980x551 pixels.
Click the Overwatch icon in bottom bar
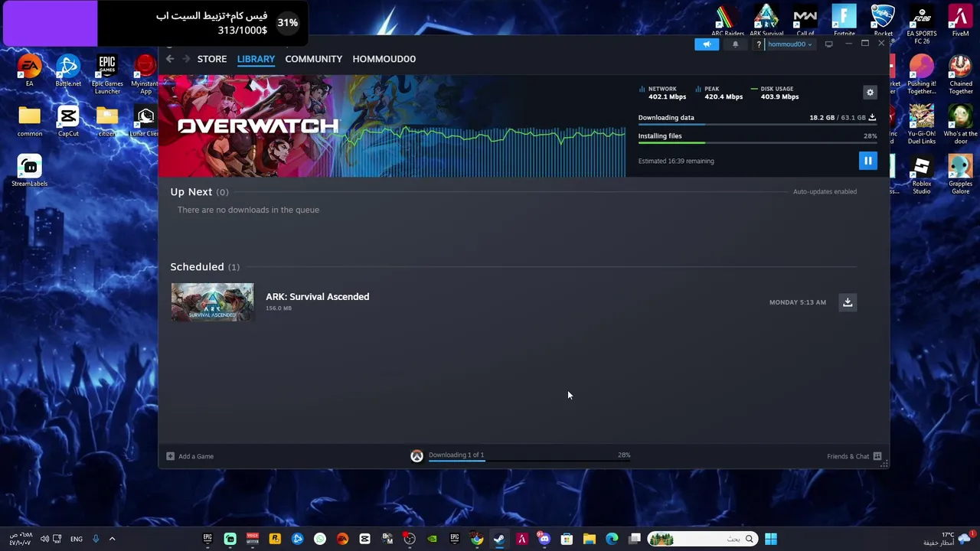416,456
